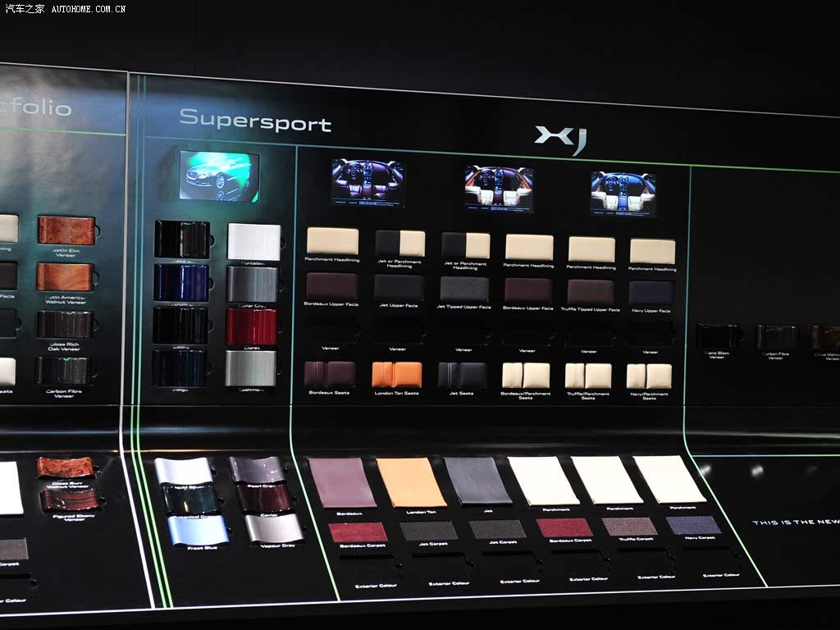View the purple-red interior video screen
The width and height of the screenshot is (840, 630).
click(x=368, y=183)
